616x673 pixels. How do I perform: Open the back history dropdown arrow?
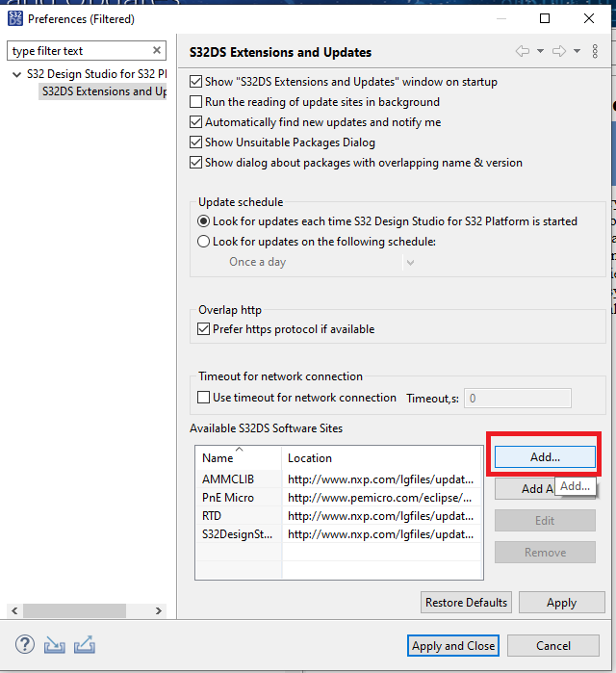(540, 51)
